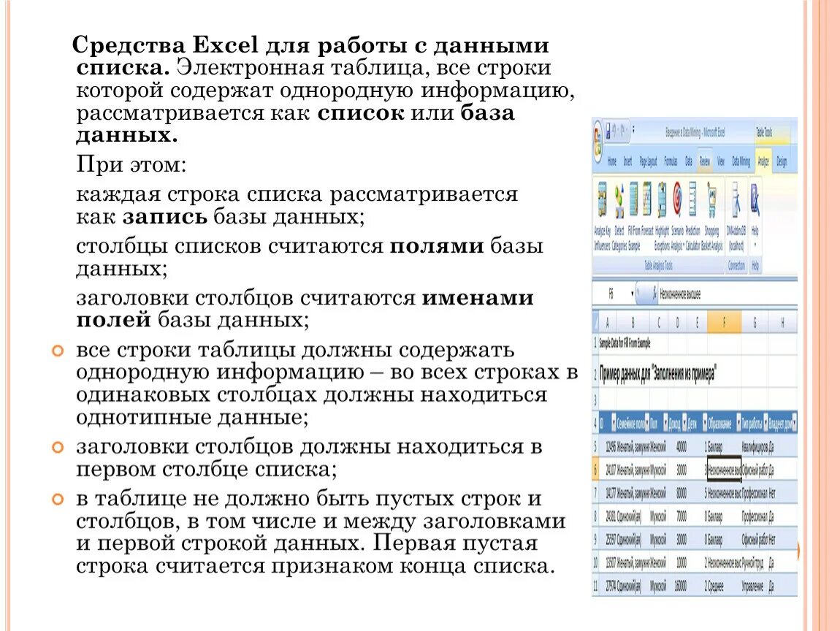Switch to the Home ribbon tab
Image resolution: width=840 pixels, height=631 pixels.
pos(612,161)
